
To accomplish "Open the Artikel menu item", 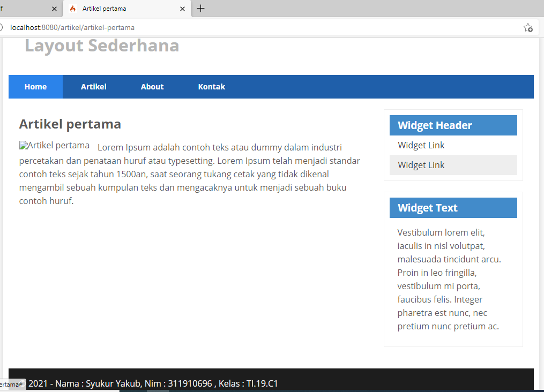I will [x=93, y=86].
